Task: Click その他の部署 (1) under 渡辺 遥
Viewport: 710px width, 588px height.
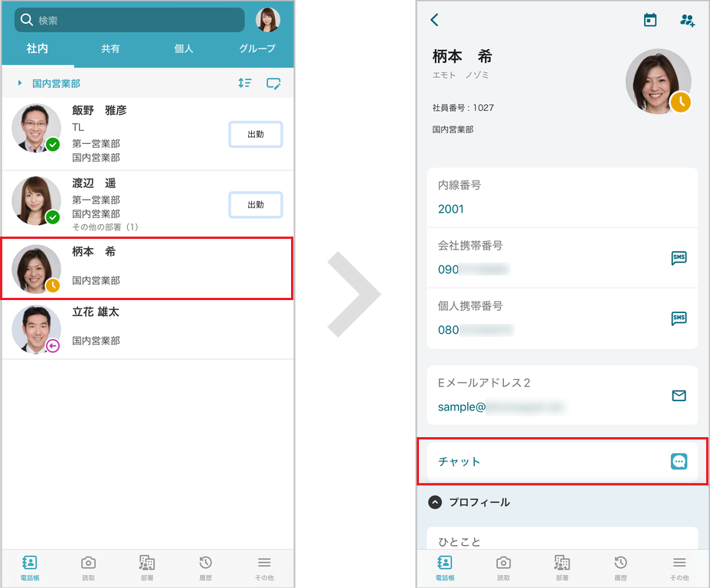Action: pos(105,227)
